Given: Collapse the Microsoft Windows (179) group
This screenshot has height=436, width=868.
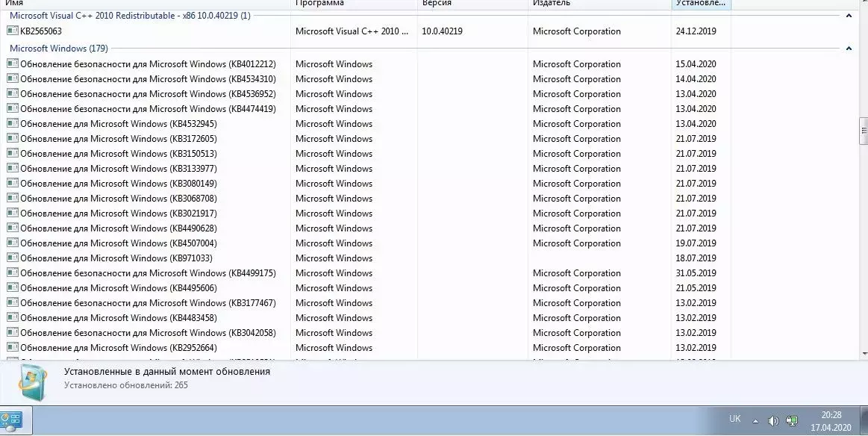Looking at the screenshot, I should (849, 49).
